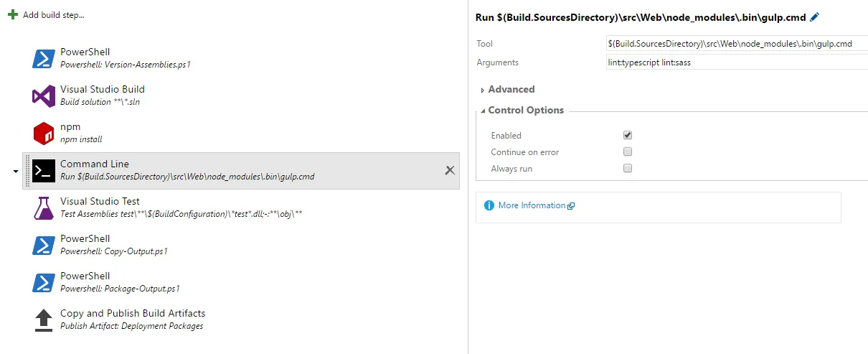Click the Package-Output PowerShell step icon
This screenshot has width=868, height=354.
pos(44,283)
